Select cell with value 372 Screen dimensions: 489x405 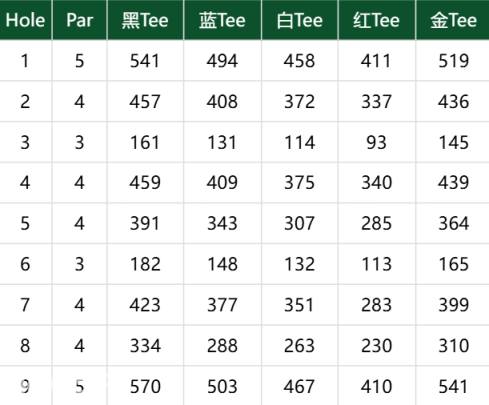[300, 101]
